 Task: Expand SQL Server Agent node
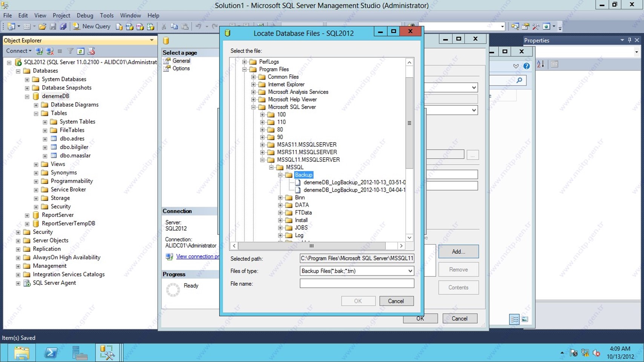tap(18, 283)
